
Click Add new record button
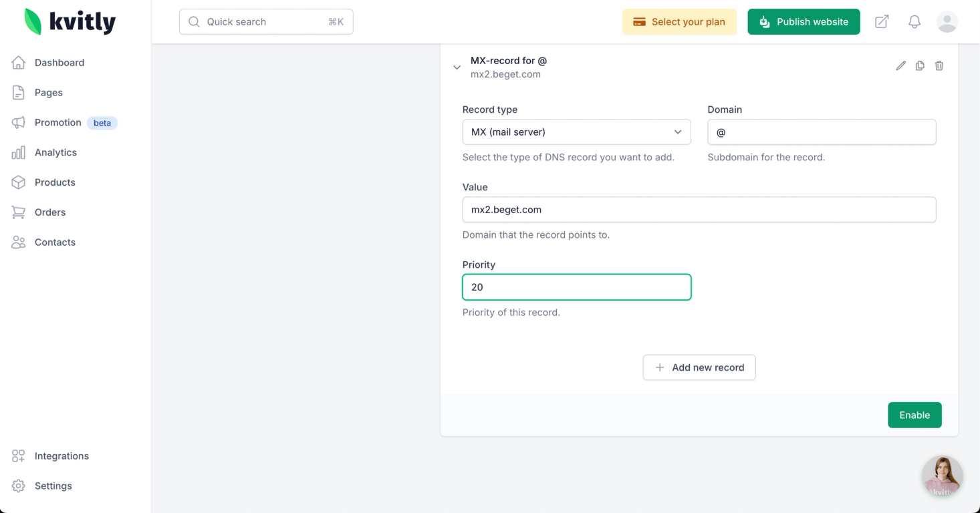tap(699, 367)
